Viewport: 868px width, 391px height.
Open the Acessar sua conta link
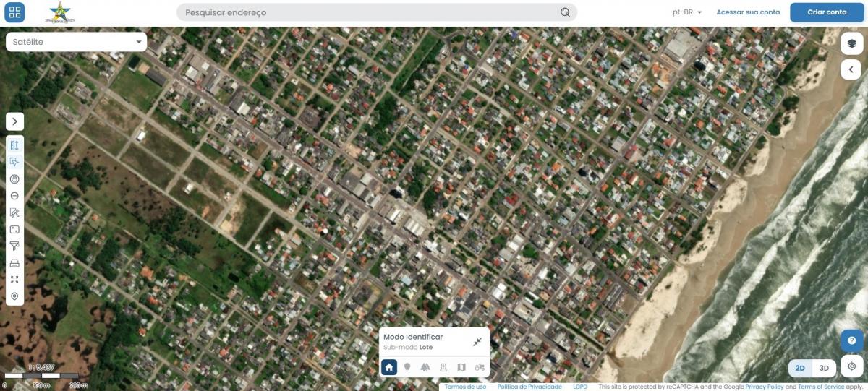point(748,12)
